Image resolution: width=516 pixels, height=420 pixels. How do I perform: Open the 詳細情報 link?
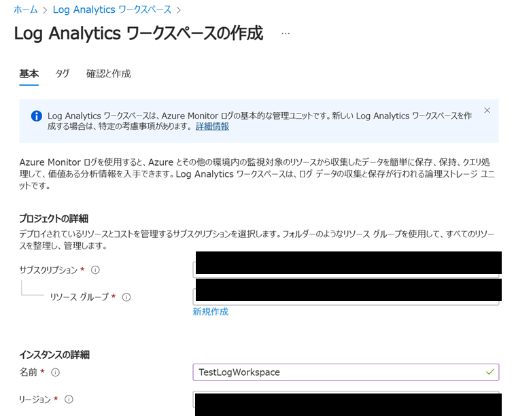(x=212, y=126)
